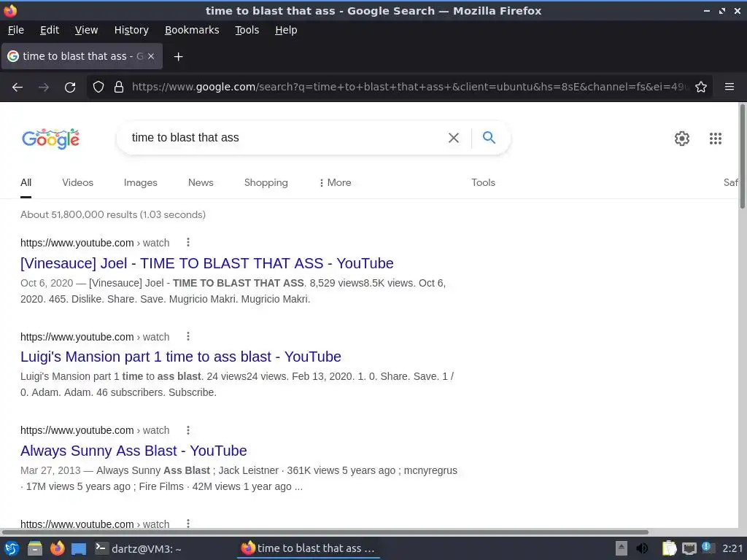Switch to dartz@VM3 terminal taskbar window

(x=138, y=548)
